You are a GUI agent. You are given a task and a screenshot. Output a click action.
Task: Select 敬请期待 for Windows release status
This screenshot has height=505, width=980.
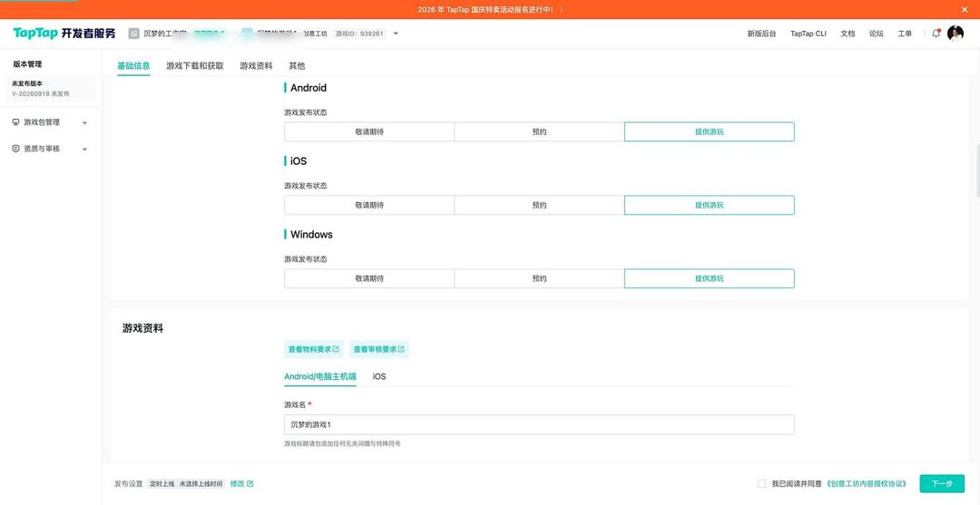pyautogui.click(x=369, y=278)
